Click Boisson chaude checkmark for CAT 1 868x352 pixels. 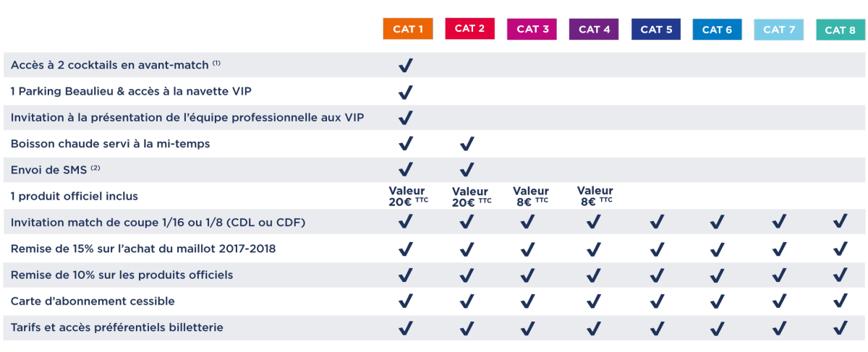click(x=406, y=144)
